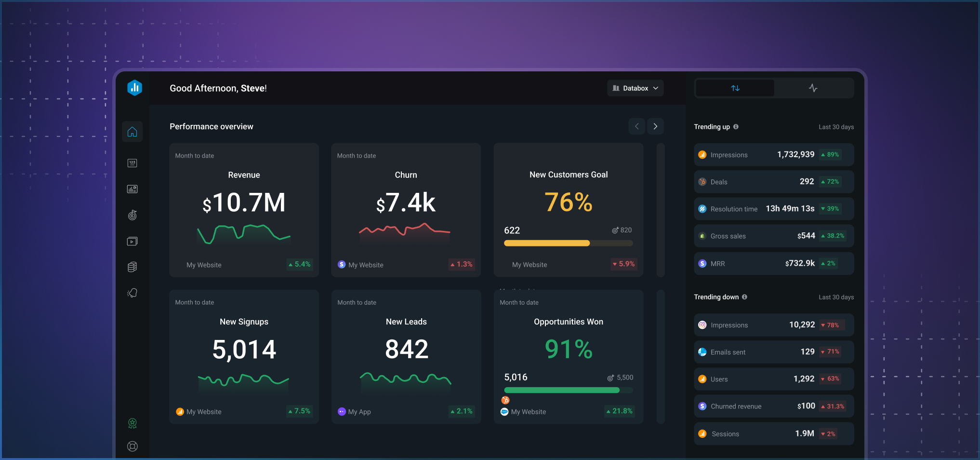The image size is (980, 460).
Task: Click the New Customers Goal progress bar
Action: tap(568, 243)
